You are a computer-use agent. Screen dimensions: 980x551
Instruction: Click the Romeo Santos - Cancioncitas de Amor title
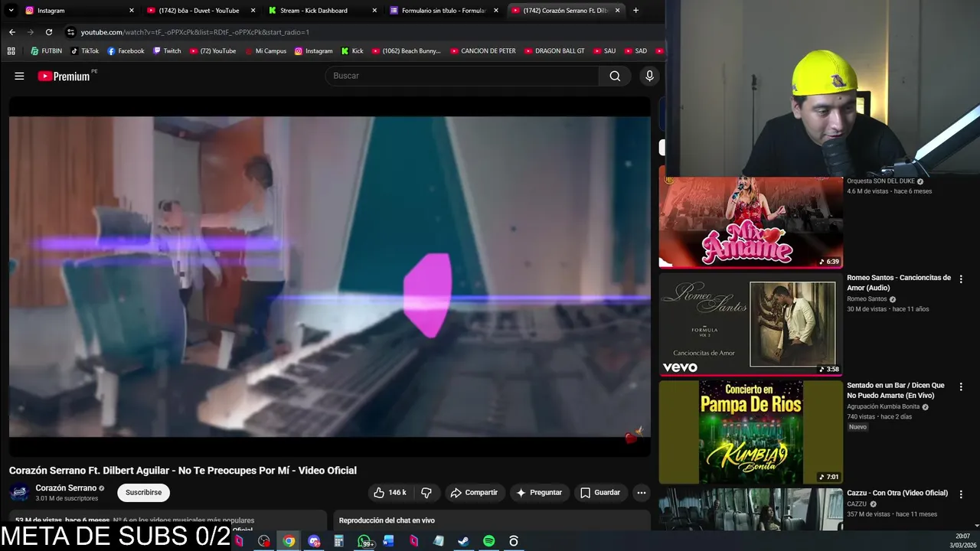pyautogui.click(x=899, y=283)
